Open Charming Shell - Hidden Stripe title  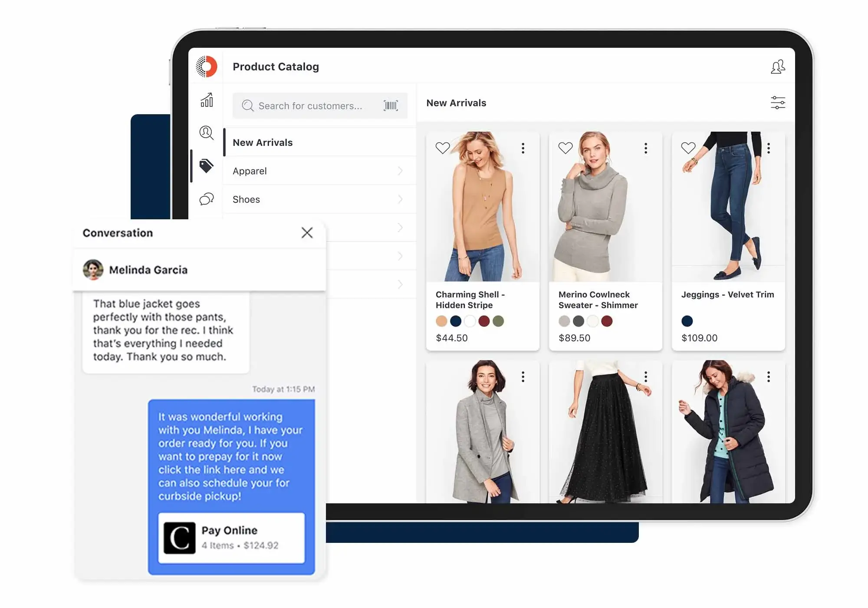[470, 300]
